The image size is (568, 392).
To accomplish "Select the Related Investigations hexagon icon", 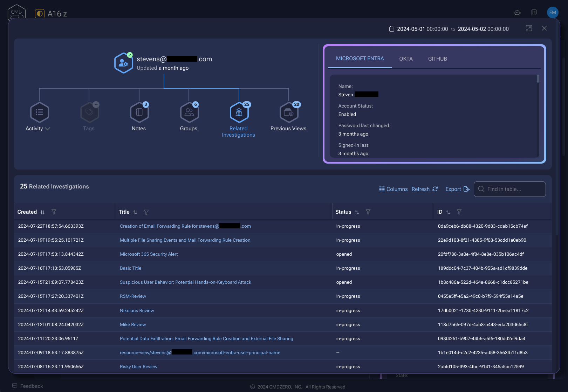I will (239, 112).
